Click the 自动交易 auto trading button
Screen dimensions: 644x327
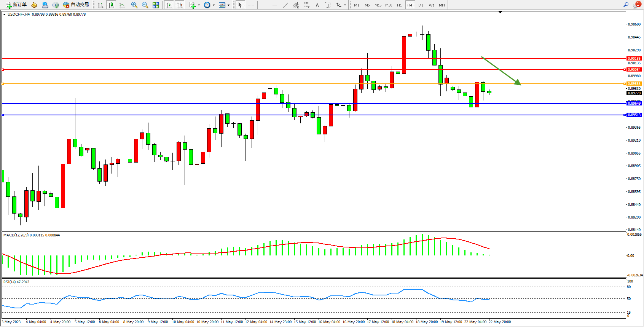coord(76,5)
